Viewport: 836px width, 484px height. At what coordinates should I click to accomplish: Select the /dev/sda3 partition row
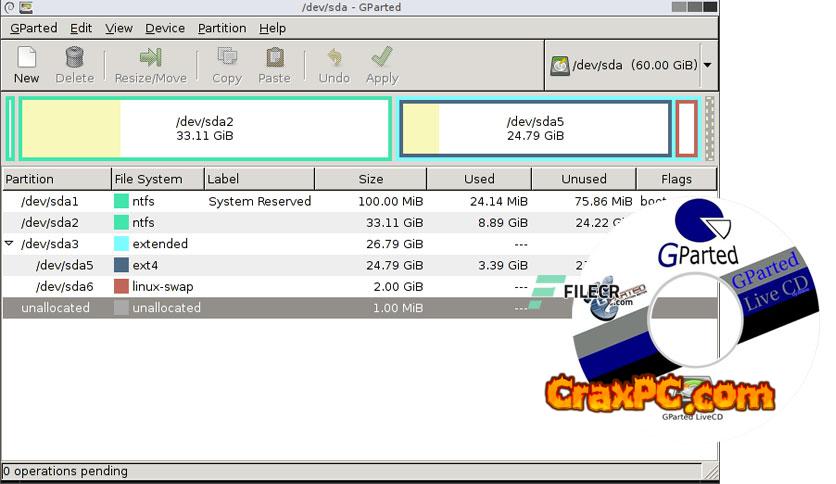click(x=360, y=244)
